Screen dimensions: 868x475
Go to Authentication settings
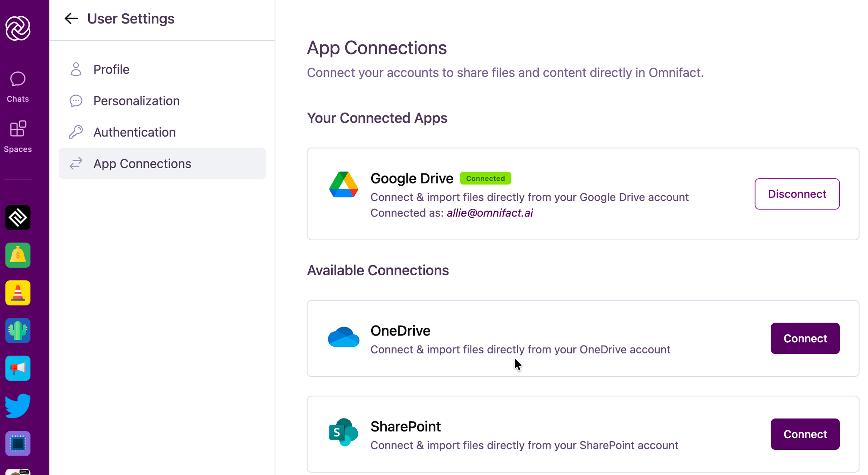[134, 132]
